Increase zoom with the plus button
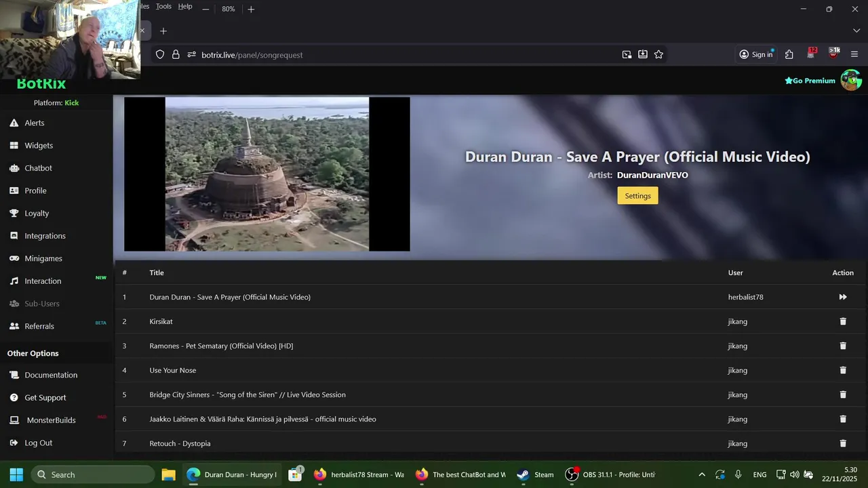The width and height of the screenshot is (868, 488). 251,9
